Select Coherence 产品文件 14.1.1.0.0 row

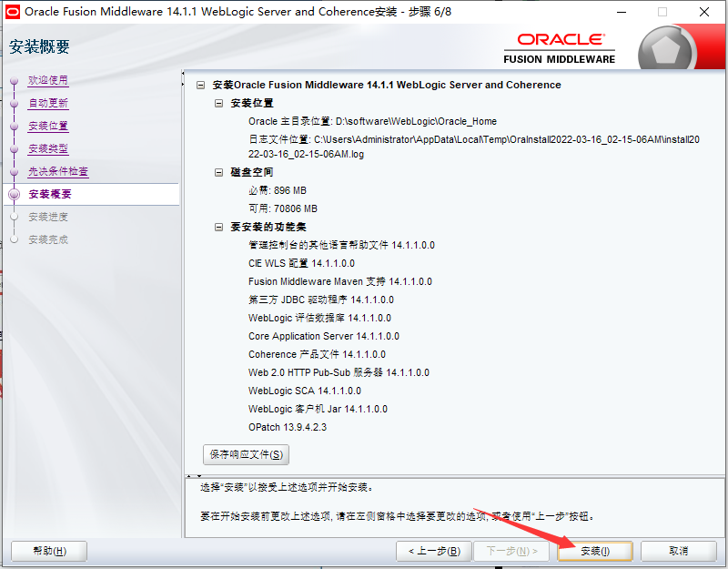(x=317, y=354)
